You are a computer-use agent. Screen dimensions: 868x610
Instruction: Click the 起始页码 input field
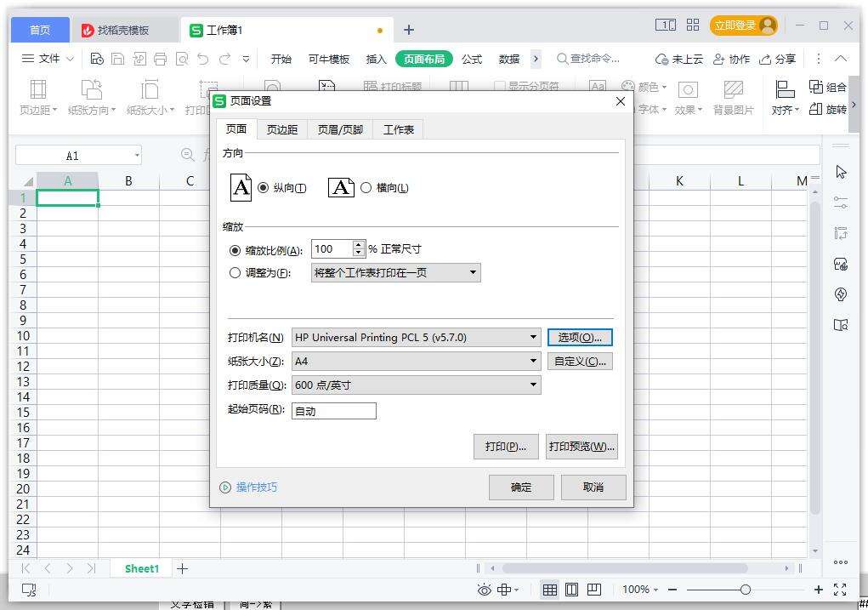[x=333, y=410]
